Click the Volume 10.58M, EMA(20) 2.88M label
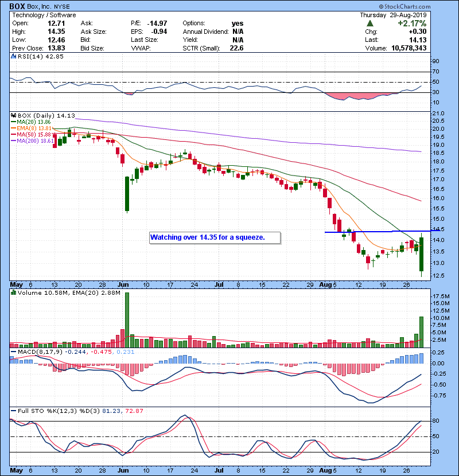The height and width of the screenshot is (476, 459). click(69, 293)
